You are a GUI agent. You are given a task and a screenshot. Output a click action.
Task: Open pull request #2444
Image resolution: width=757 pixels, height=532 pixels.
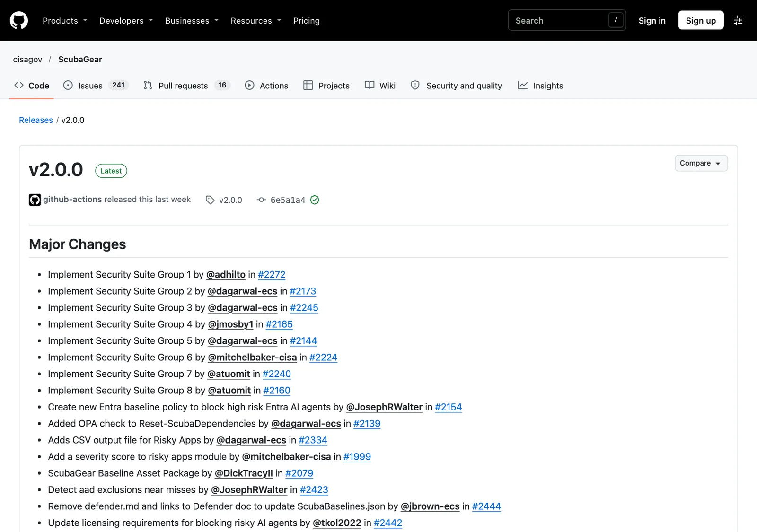[486, 506]
